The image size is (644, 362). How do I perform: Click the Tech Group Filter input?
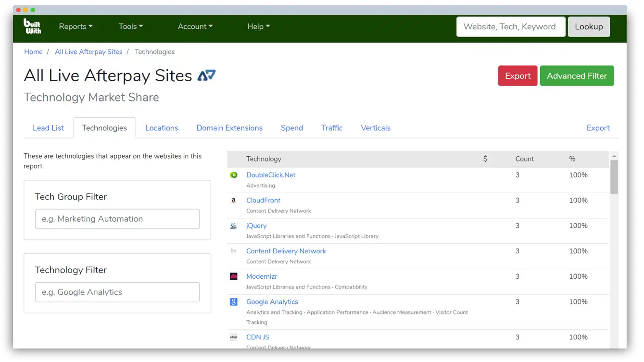[117, 219]
